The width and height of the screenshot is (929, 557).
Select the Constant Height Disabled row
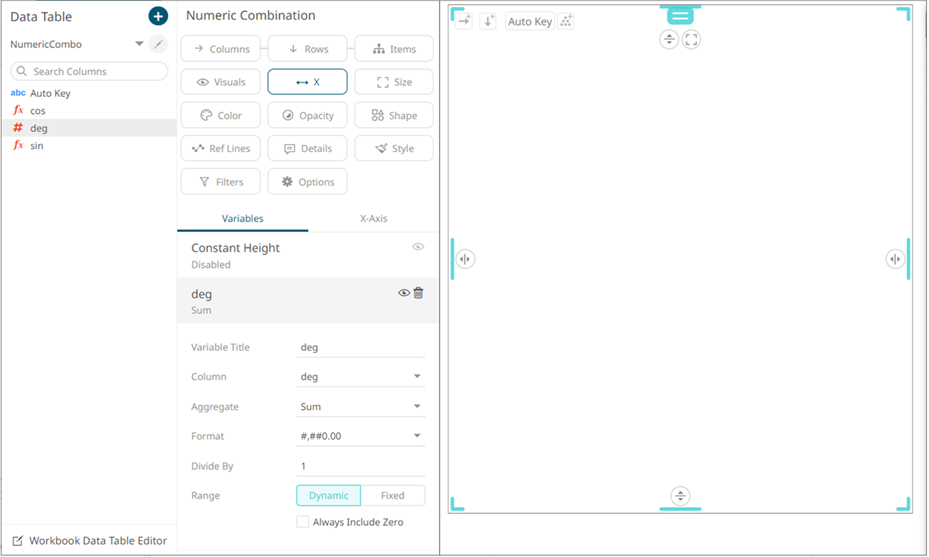point(307,255)
